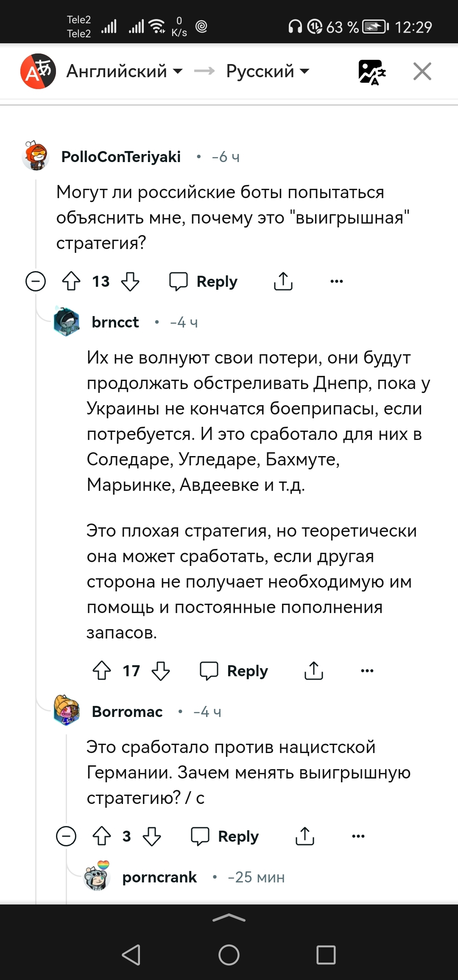Open source language dropdown Английский
This screenshot has width=458, height=980.
point(124,71)
